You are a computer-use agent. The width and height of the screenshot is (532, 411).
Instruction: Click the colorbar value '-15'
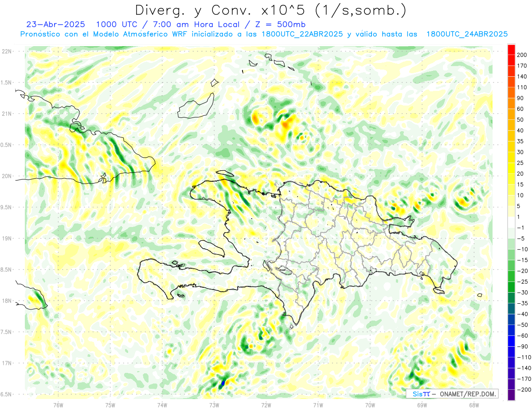523,260
